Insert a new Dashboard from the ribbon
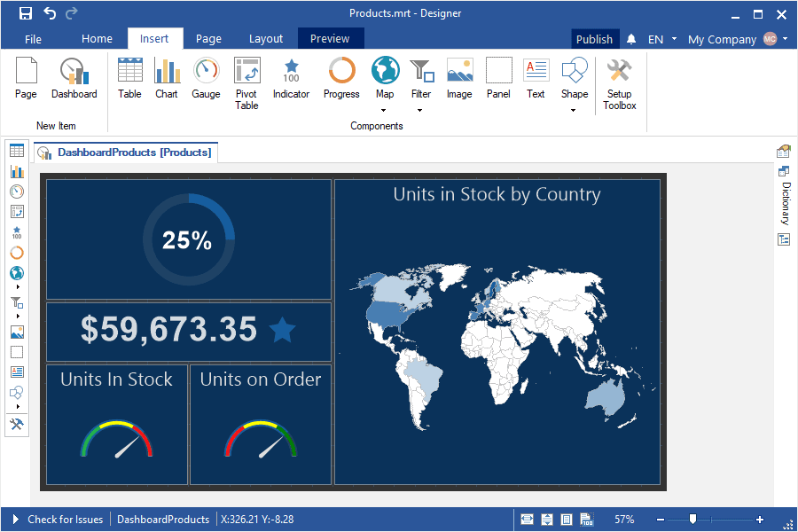This screenshot has height=532, width=798. point(74,78)
